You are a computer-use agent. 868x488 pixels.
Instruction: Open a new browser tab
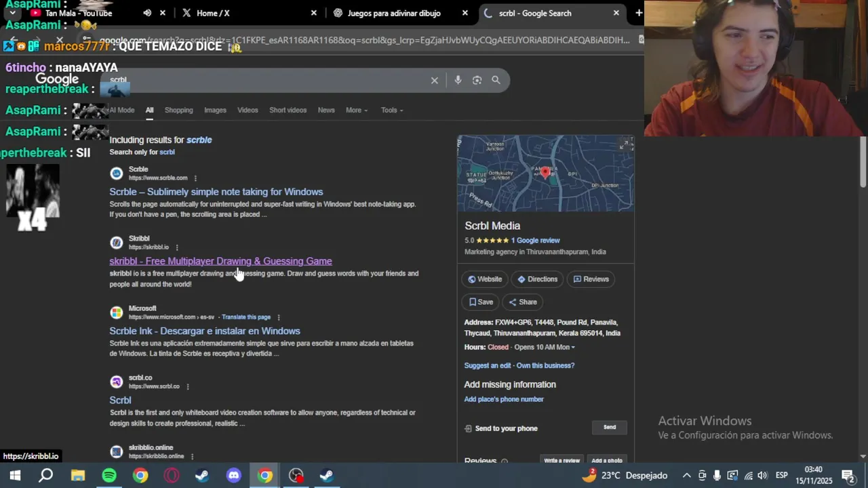pos(638,13)
